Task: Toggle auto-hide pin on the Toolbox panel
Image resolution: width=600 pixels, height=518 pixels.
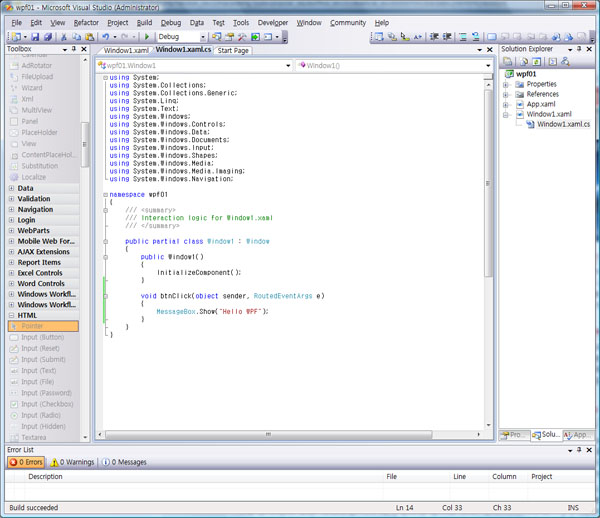Action: pos(74,49)
